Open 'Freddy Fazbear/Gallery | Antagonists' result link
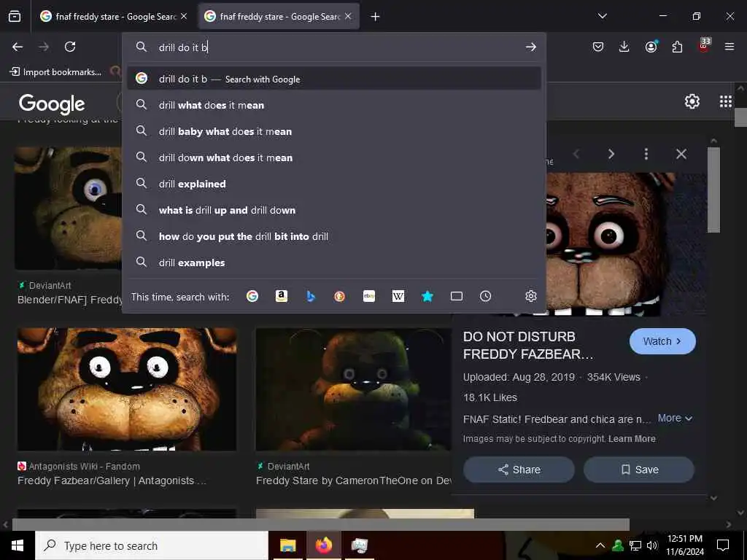The height and width of the screenshot is (560, 747). (112, 481)
